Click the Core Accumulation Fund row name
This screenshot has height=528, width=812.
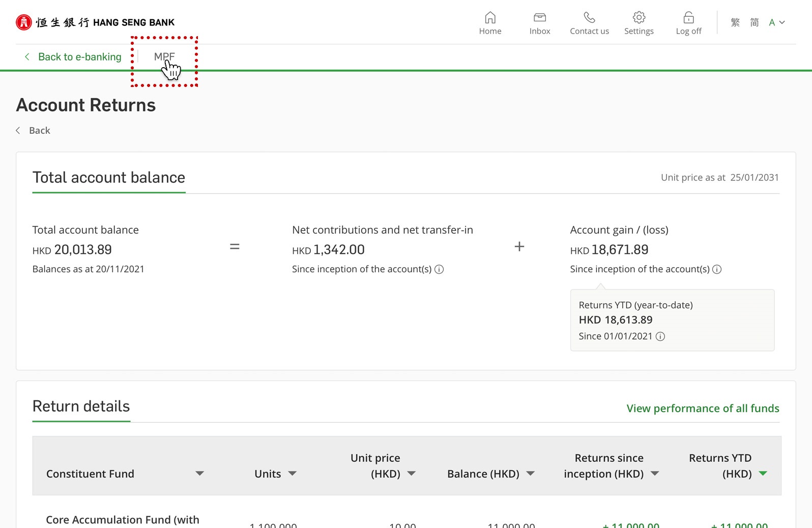[x=123, y=520]
